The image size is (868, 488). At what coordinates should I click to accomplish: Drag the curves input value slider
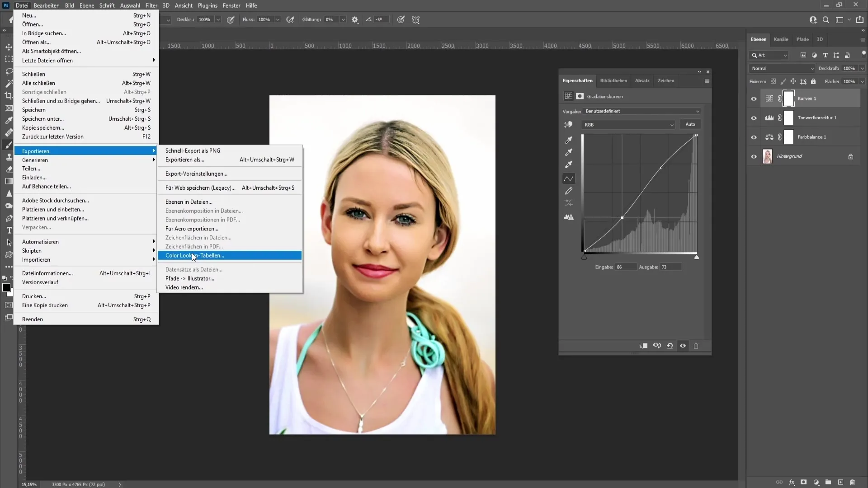(585, 258)
